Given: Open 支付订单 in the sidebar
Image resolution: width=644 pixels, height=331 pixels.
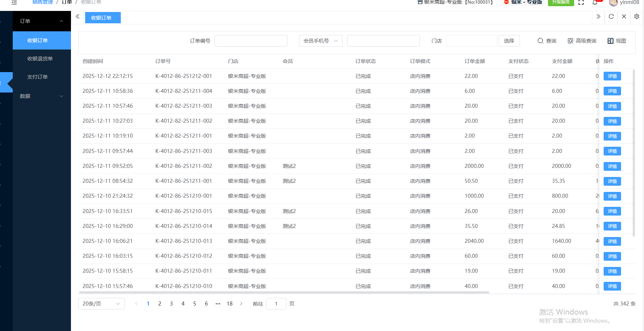Looking at the screenshot, I should [37, 77].
